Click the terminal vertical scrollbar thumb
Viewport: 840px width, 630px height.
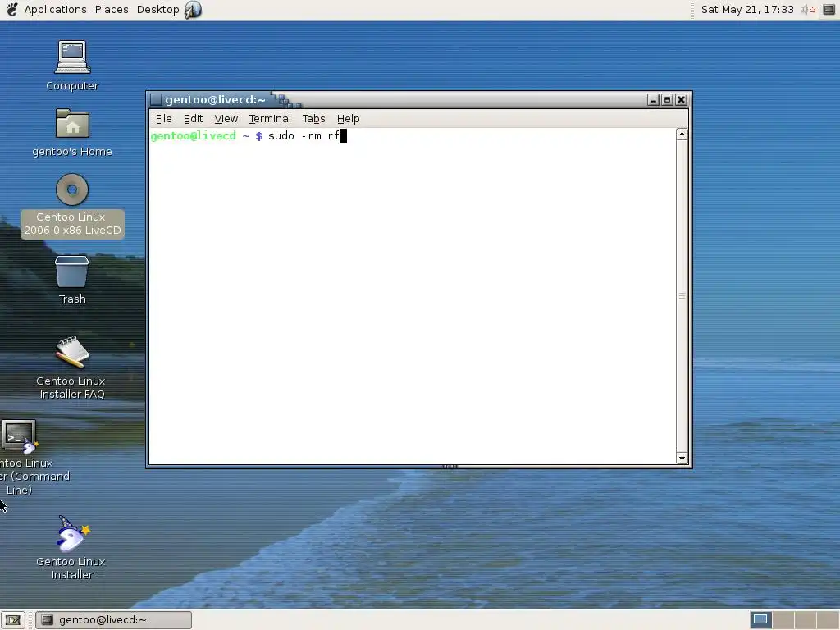point(682,295)
